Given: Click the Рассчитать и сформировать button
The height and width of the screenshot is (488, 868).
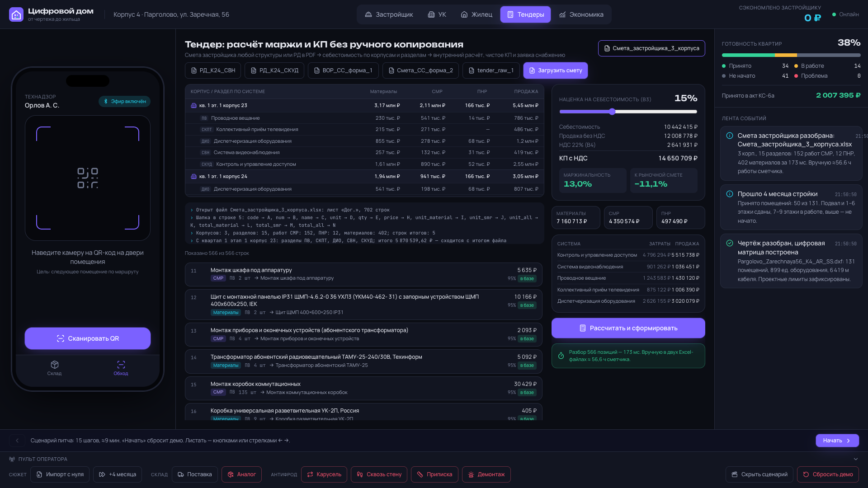Looking at the screenshot, I should [628, 328].
